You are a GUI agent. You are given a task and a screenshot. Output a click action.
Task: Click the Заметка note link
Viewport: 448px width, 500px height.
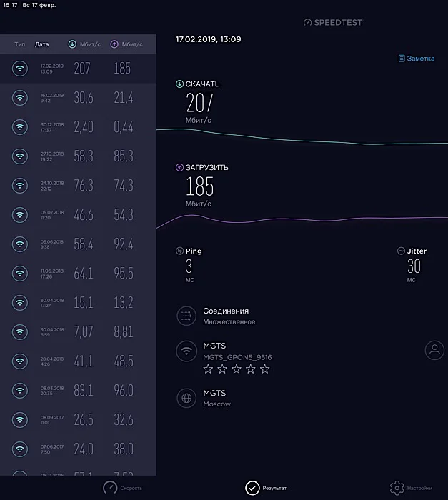416,59
